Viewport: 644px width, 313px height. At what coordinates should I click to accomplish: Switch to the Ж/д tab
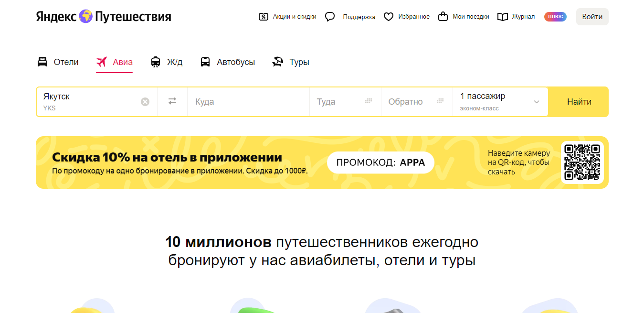point(175,62)
